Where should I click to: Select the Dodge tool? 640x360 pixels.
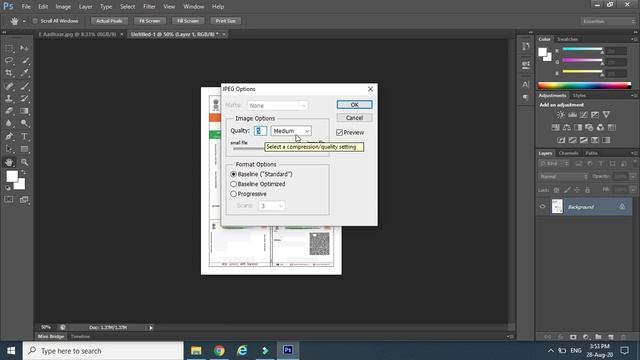coord(24,123)
